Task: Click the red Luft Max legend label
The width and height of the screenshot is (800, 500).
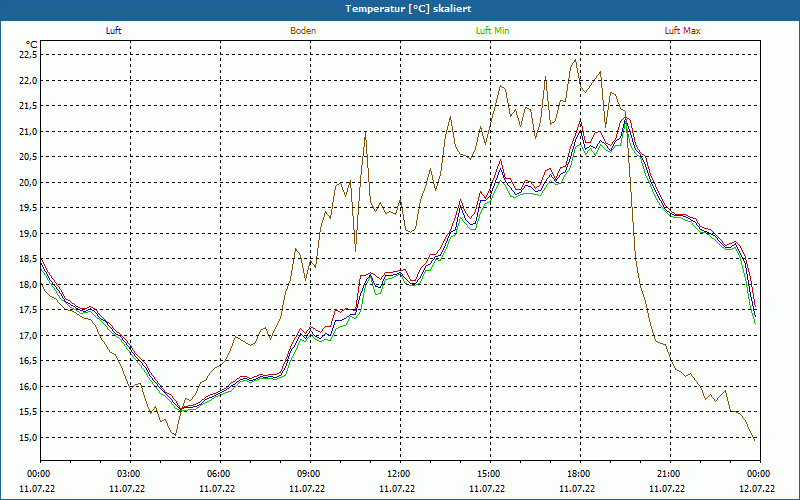Action: (682, 31)
